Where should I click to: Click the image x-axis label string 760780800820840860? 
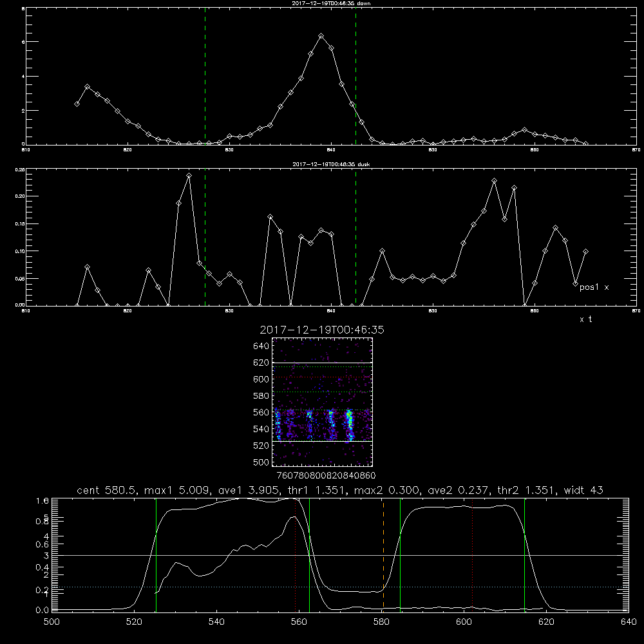point(326,475)
